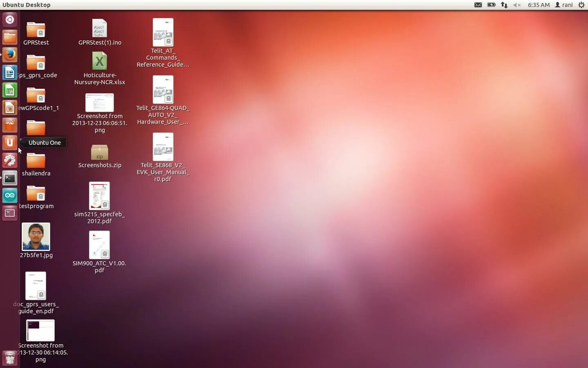The height and width of the screenshot is (368, 588).
Task: Select the testprogram folder
Action: click(36, 196)
